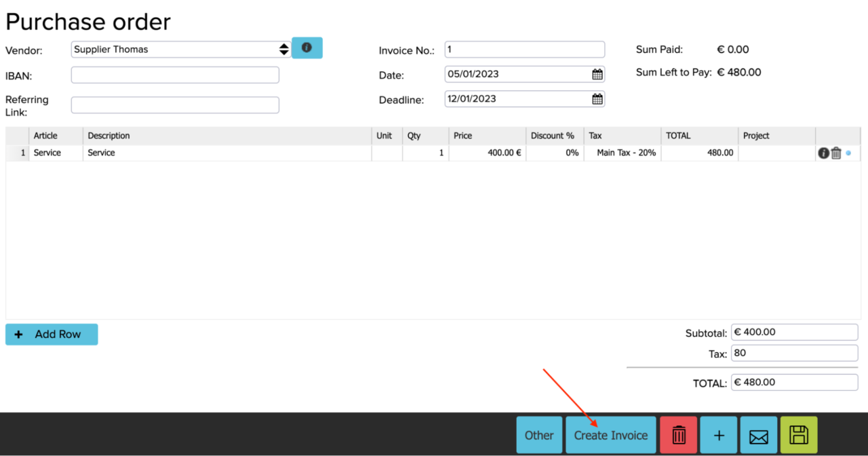868x456 pixels.
Task: Click the Create Invoice button
Action: click(x=610, y=434)
